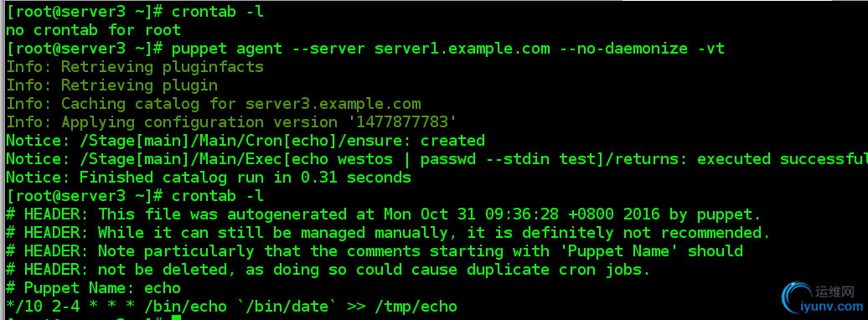Image resolution: width=868 pixels, height=320 pixels.
Task: Click the 'puppet agent --server' command line
Action: coord(365,48)
